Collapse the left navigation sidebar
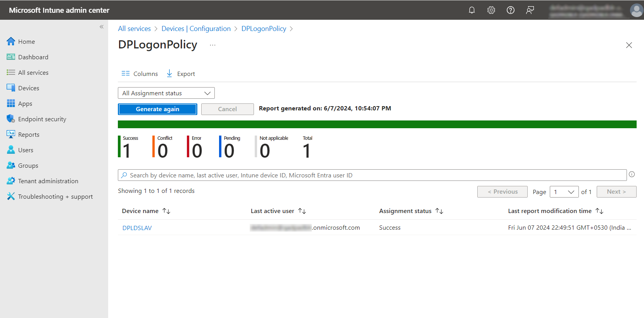 (102, 27)
